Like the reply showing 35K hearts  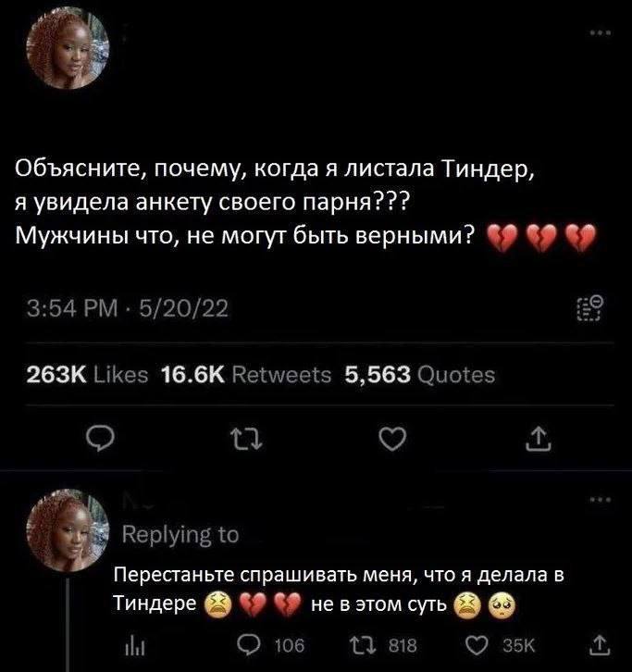(501, 645)
